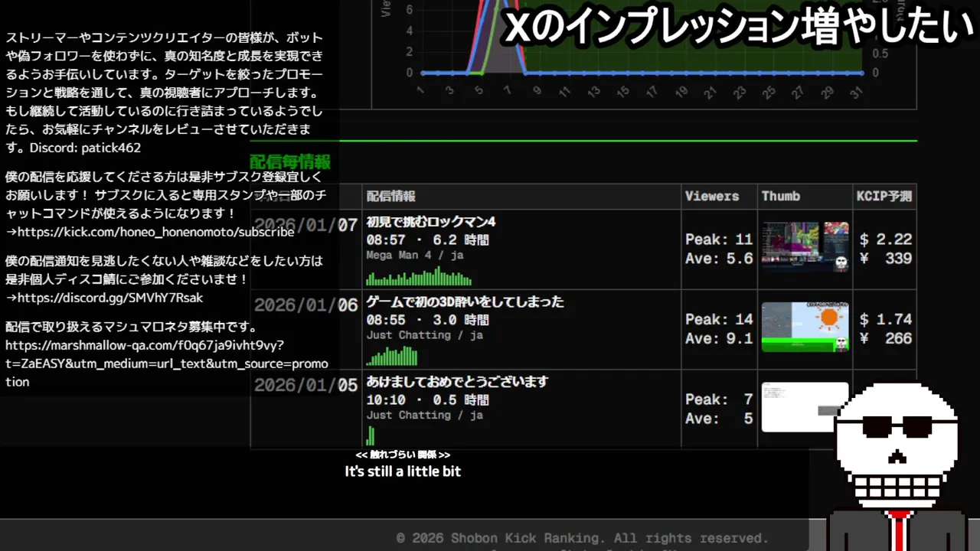Click the 08:57 · 6.2 時間 duration

[x=427, y=240]
